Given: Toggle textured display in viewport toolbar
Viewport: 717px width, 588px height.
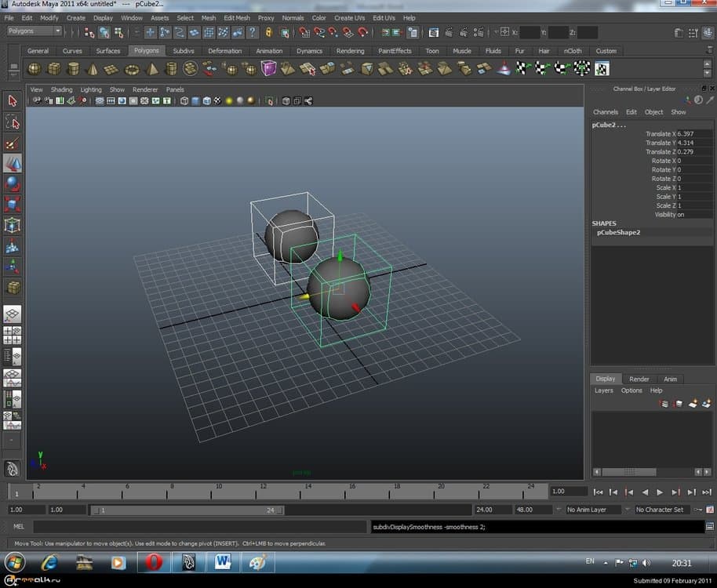Looking at the screenshot, I should click(217, 101).
